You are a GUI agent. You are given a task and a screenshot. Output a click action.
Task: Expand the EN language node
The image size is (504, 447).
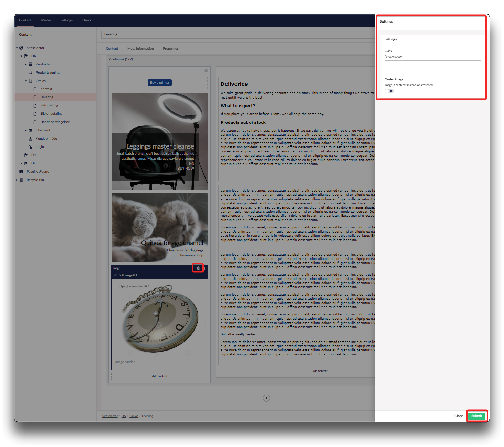21,155
